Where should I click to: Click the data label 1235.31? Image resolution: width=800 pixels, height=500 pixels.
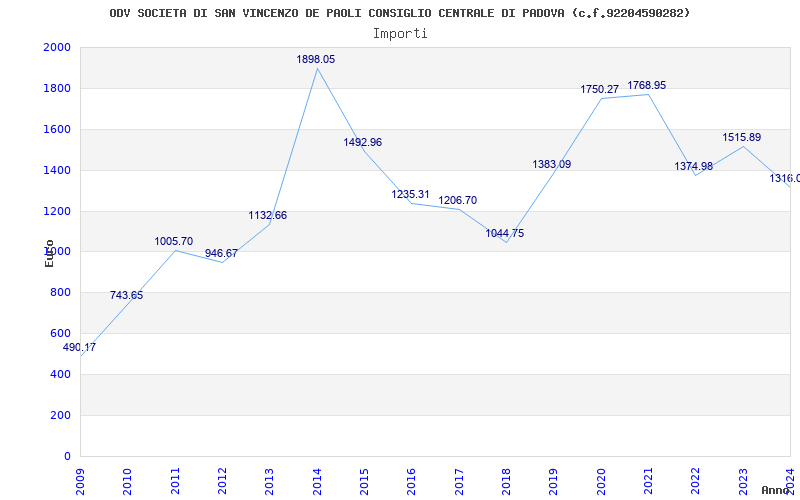(x=411, y=194)
